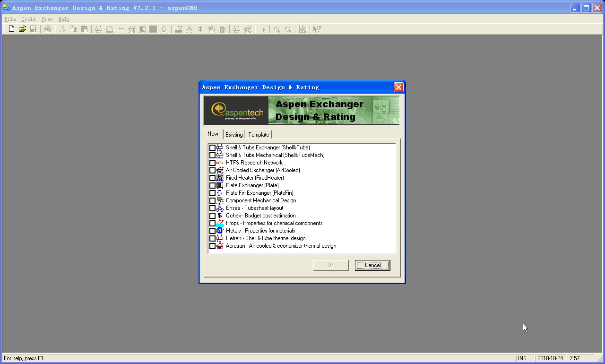Screen dimensions: 605x364
Task: Switch to the Existing tab
Action: pyautogui.click(x=234, y=135)
